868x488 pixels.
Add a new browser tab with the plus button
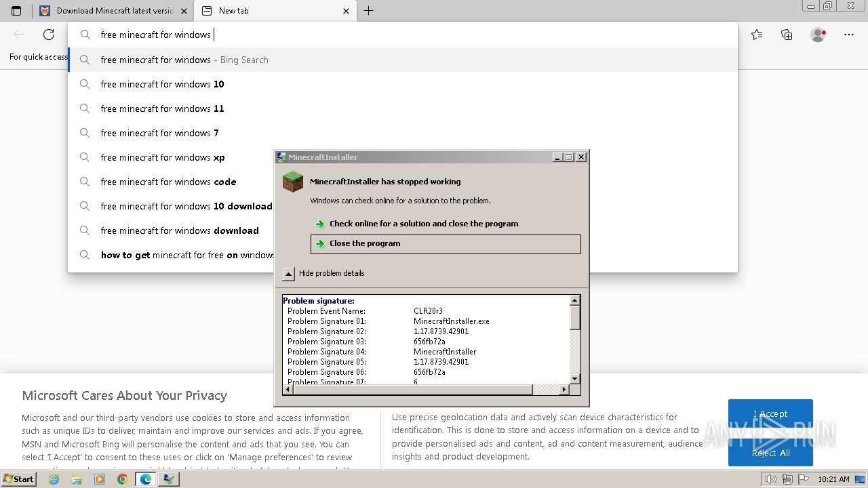coord(368,11)
